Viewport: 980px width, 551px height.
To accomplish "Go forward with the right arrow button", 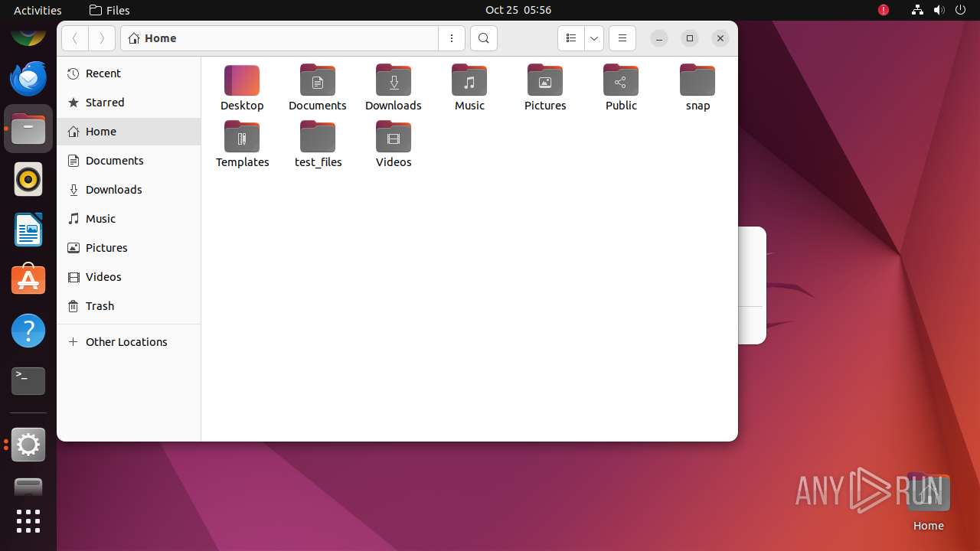I will coord(102,38).
